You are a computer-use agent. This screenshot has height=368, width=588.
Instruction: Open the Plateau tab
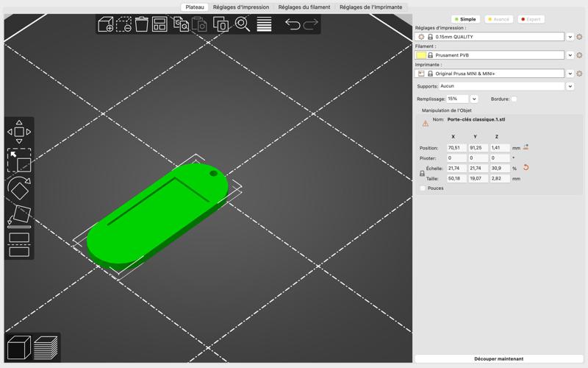(x=195, y=7)
